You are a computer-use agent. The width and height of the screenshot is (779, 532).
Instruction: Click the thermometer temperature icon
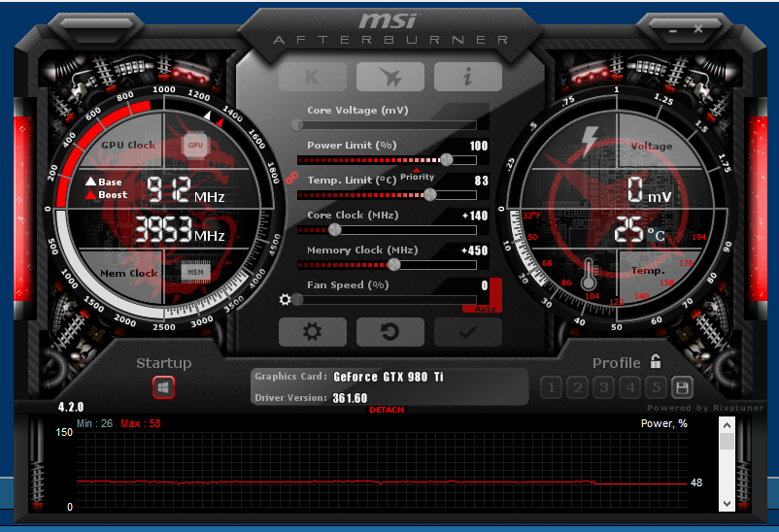589,274
